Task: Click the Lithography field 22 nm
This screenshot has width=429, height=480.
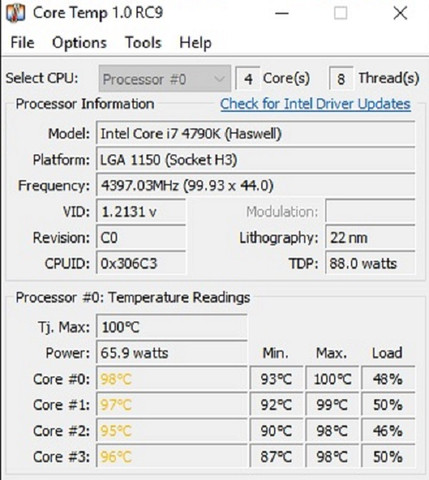Action: click(370, 238)
